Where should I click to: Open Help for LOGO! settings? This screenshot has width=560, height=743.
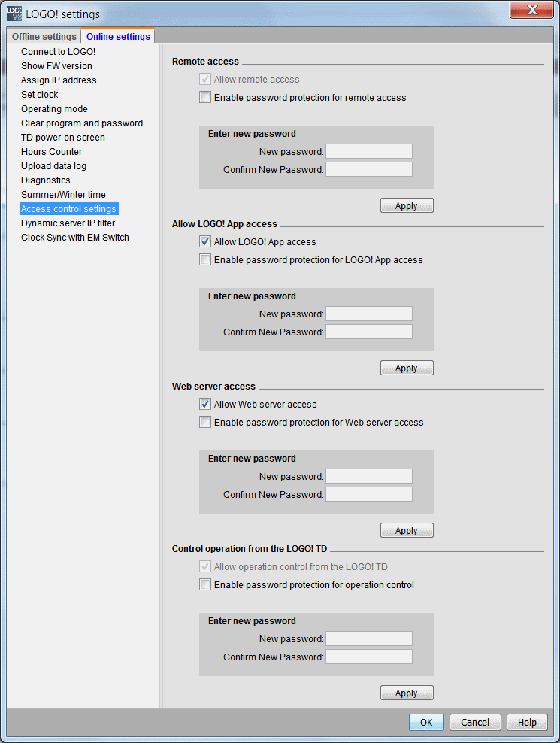point(527,722)
